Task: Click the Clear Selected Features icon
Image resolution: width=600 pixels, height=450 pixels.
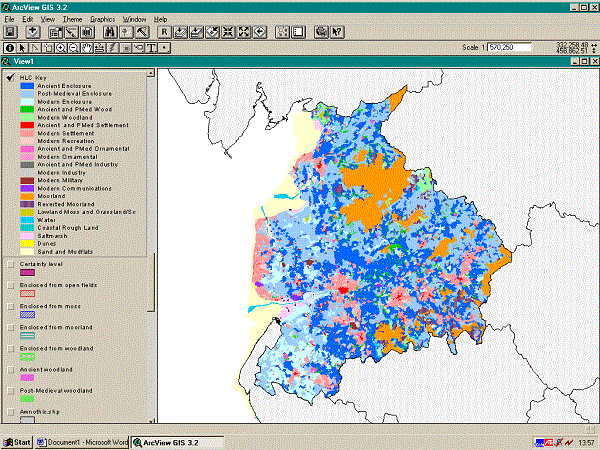Action: [298, 32]
